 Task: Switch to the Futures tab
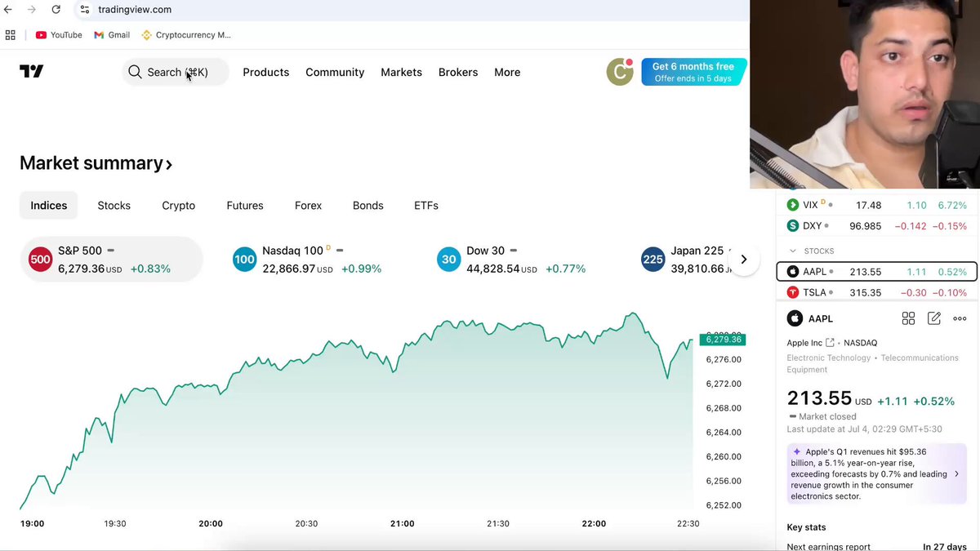point(245,206)
